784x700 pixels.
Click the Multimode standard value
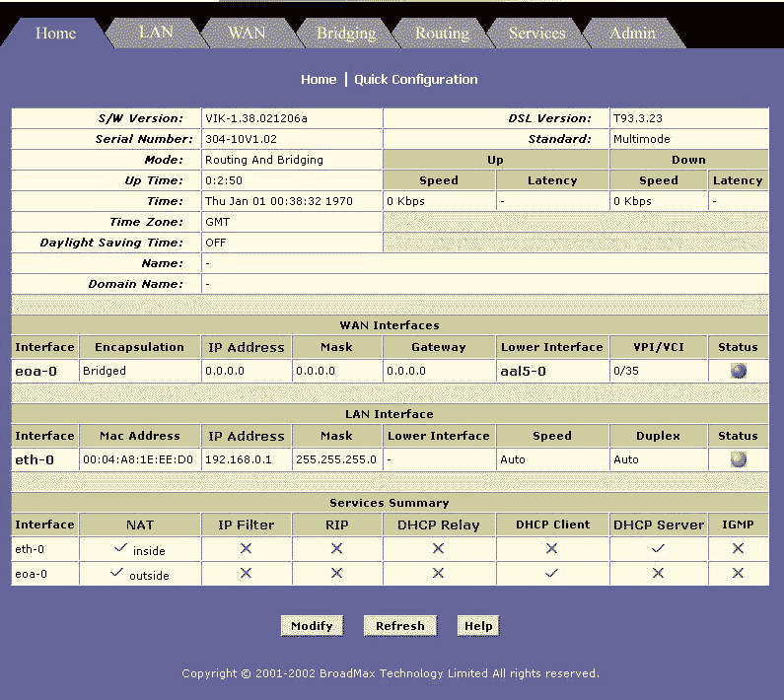(x=642, y=139)
